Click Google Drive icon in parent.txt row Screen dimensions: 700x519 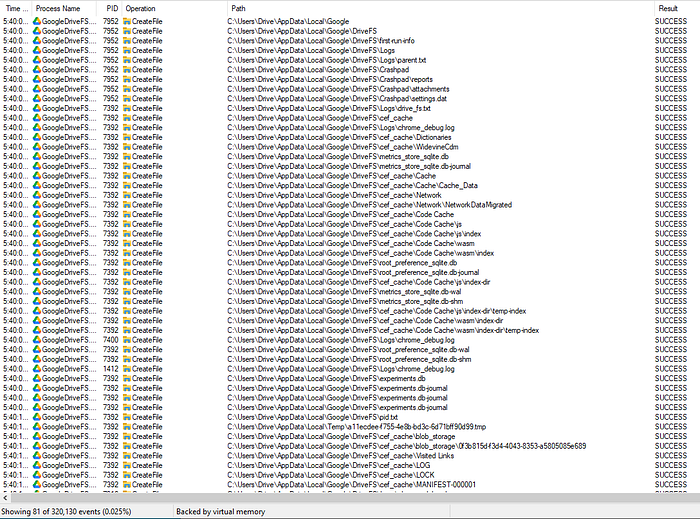pyautogui.click(x=37, y=60)
